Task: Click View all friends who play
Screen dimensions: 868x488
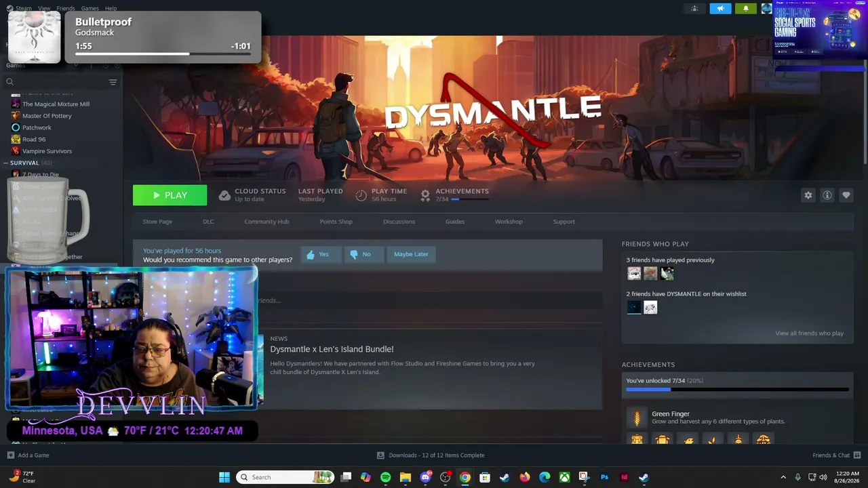Action: [809, 333]
